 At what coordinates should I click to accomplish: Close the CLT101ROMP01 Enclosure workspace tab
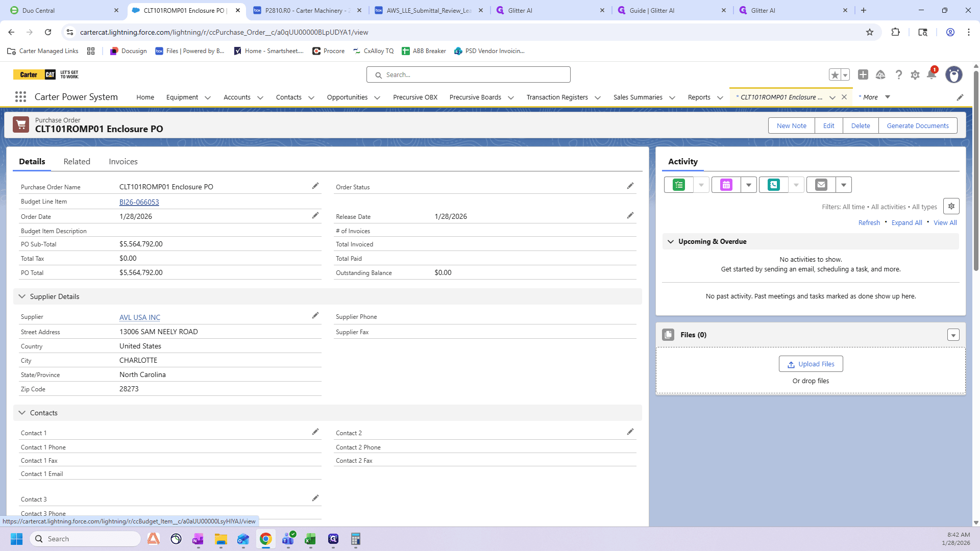click(844, 97)
